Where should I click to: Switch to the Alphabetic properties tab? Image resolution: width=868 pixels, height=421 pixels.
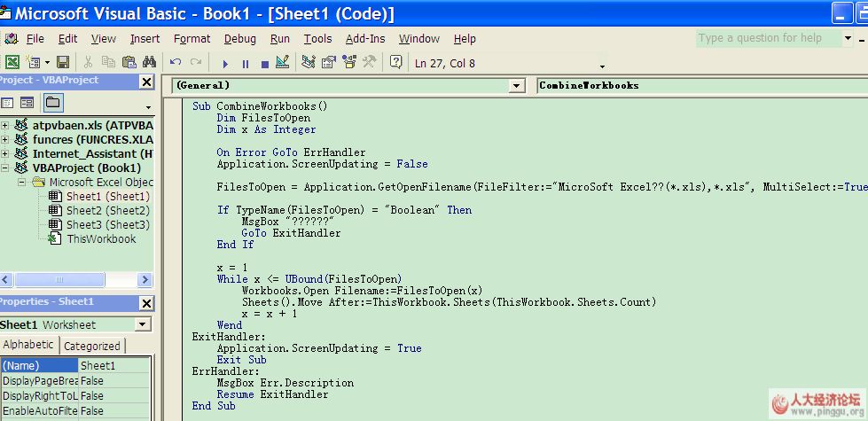28,345
